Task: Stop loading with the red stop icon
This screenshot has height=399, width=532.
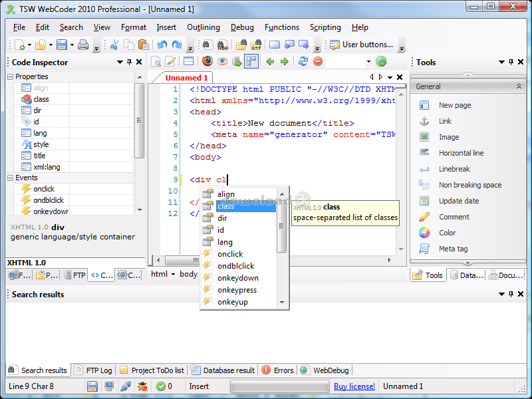Action: click(318, 61)
